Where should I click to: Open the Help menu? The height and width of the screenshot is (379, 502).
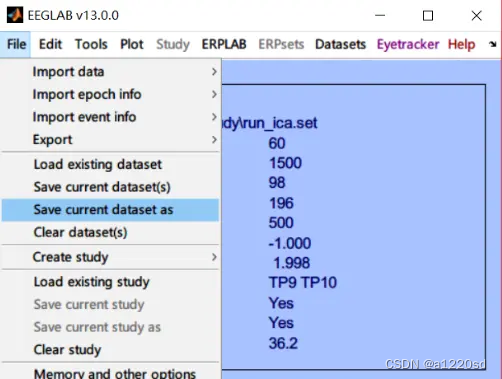[461, 44]
